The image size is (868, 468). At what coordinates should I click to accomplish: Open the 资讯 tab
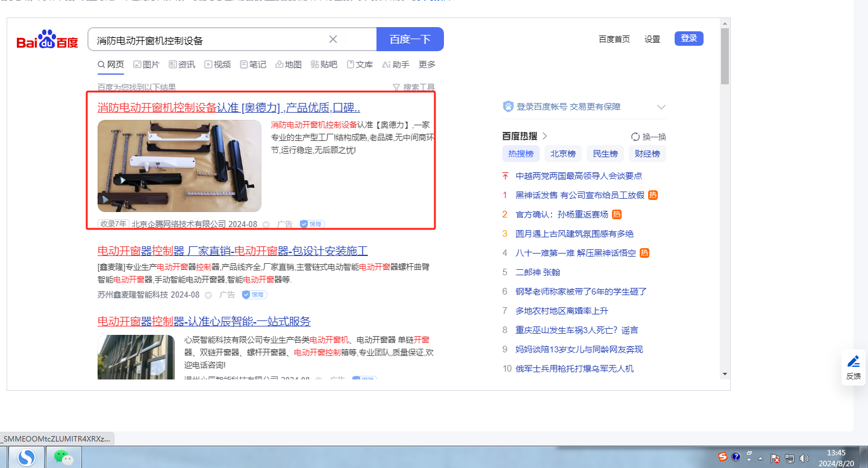[182, 64]
